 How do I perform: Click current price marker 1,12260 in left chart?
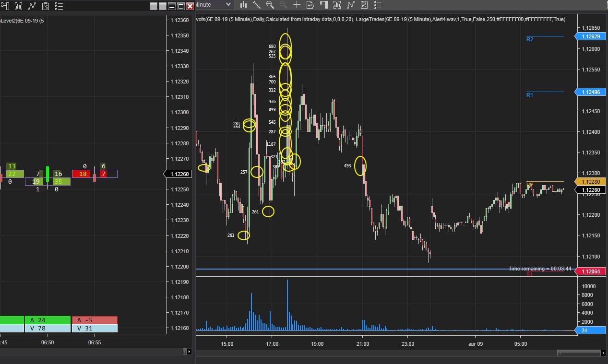coord(178,174)
